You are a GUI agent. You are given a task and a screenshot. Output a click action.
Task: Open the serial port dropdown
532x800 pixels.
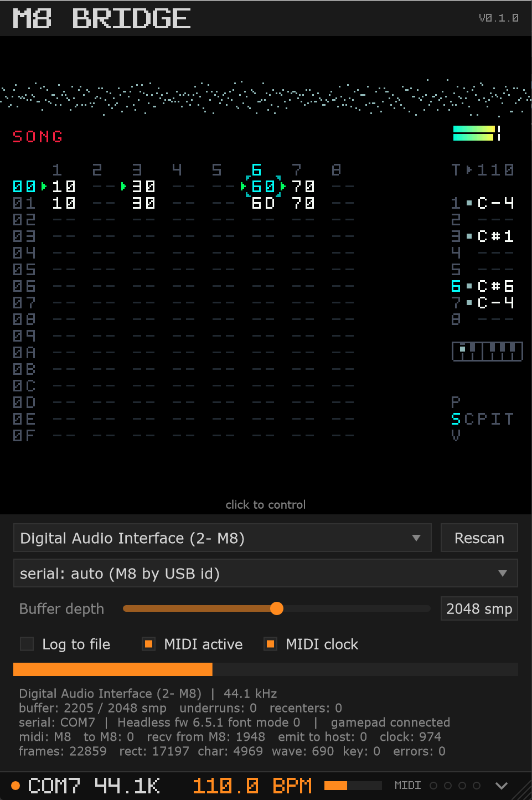tap(265, 574)
